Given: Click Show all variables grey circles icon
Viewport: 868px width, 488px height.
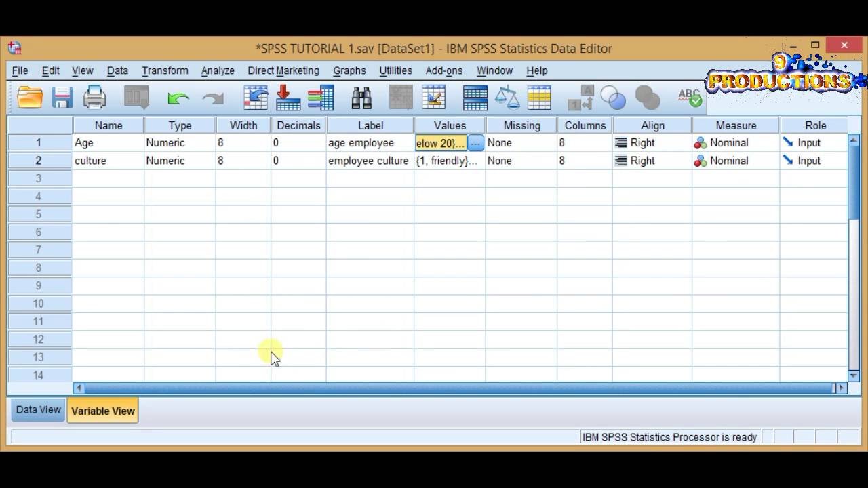Looking at the screenshot, I should point(648,98).
